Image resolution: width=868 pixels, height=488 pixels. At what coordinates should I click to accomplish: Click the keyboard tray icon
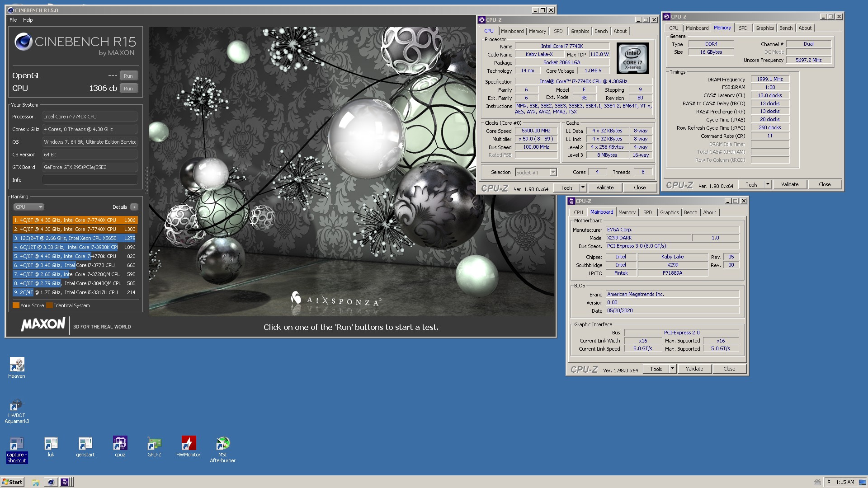(x=817, y=482)
